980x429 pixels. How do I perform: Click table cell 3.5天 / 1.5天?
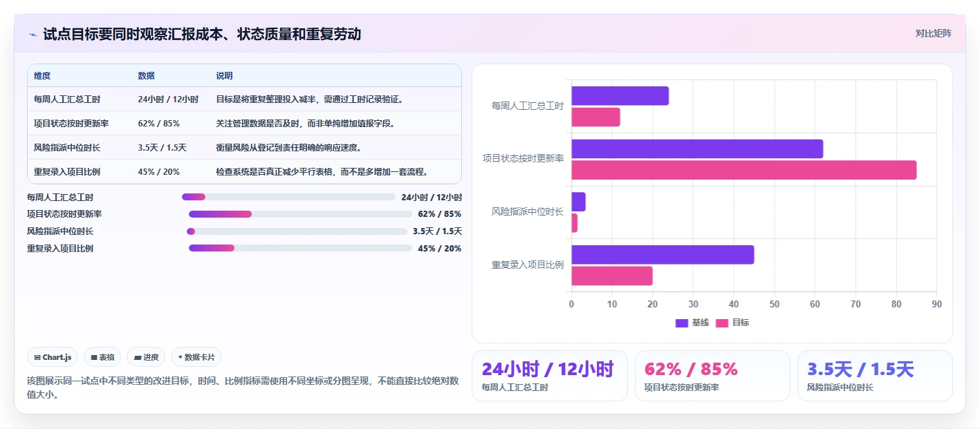(x=162, y=148)
